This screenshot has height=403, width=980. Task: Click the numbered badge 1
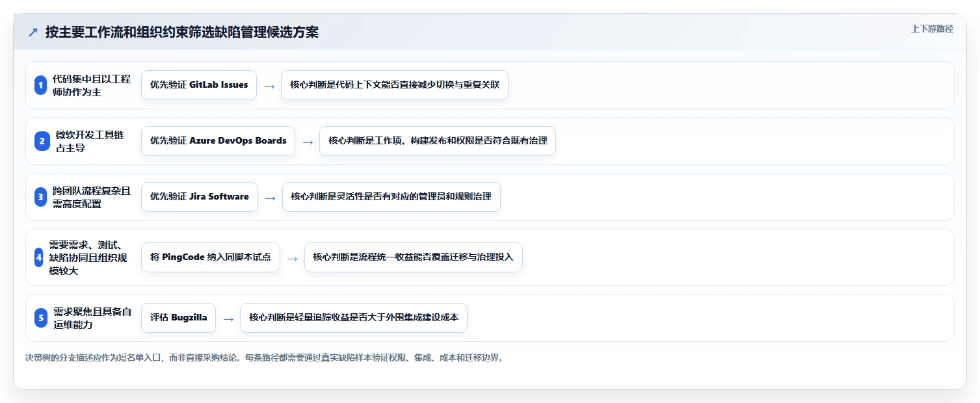(41, 85)
